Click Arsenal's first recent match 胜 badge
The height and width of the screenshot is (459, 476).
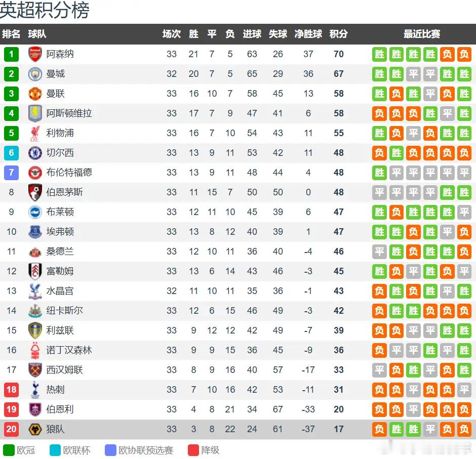tap(380, 54)
